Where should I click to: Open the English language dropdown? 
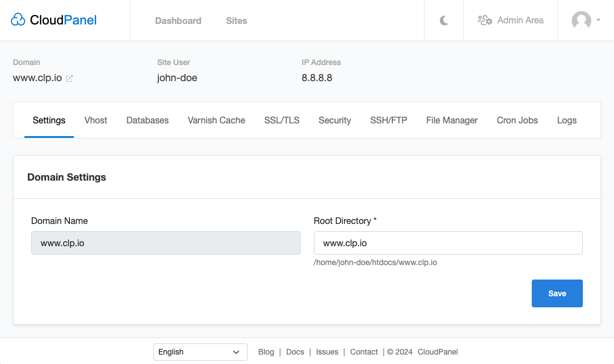pyautogui.click(x=200, y=352)
